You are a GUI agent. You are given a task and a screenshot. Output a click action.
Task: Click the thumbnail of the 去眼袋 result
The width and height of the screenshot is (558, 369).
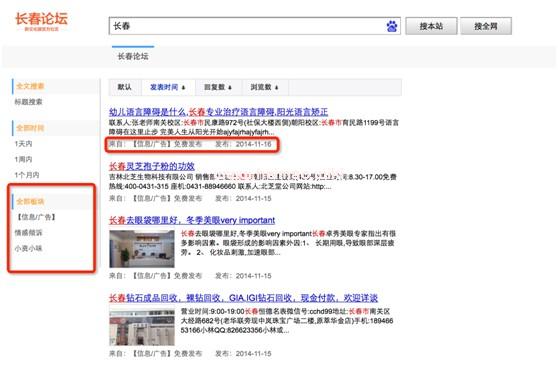tap(142, 249)
